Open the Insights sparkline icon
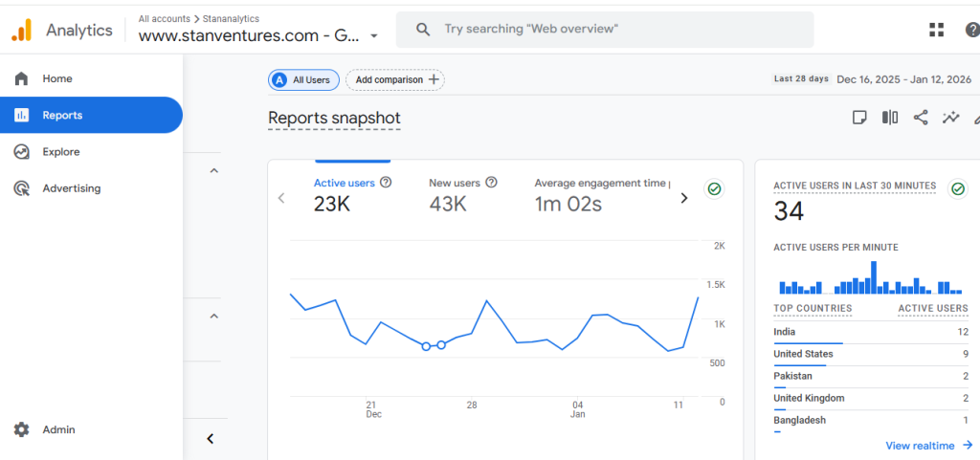Screen dimensions: 980x460 tap(950, 118)
